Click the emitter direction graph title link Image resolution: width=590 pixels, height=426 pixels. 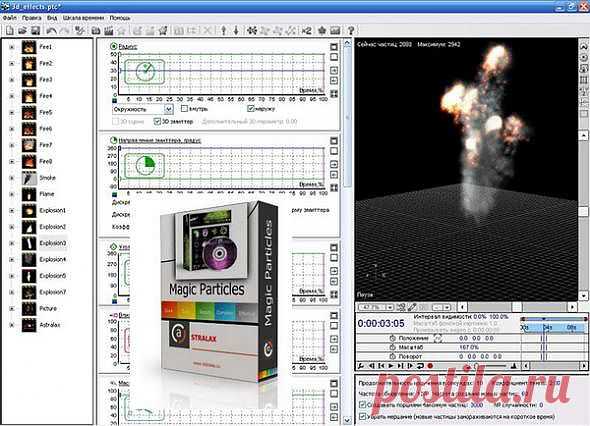click(160, 140)
